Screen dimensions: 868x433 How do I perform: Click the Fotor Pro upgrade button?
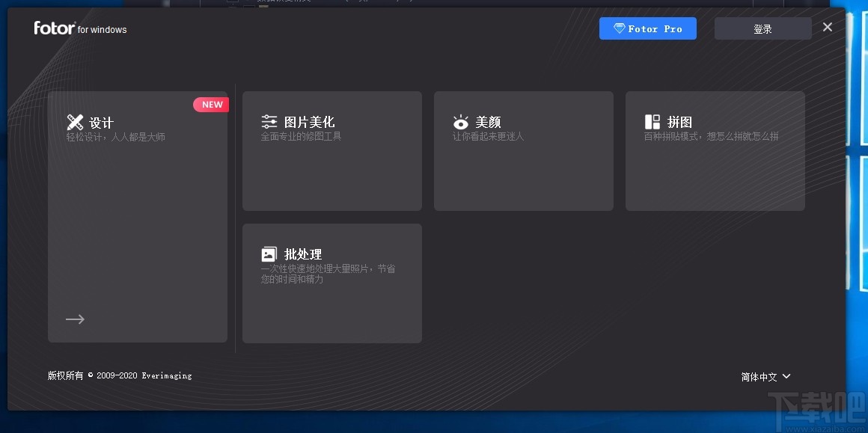[x=648, y=28]
